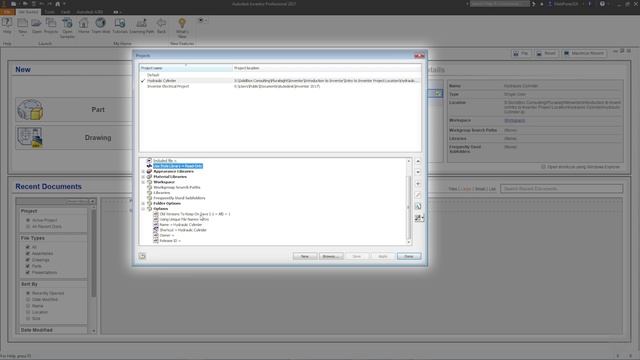The height and width of the screenshot is (360, 640).
Task: Expand the Appearance Libraries node
Action: (x=143, y=171)
